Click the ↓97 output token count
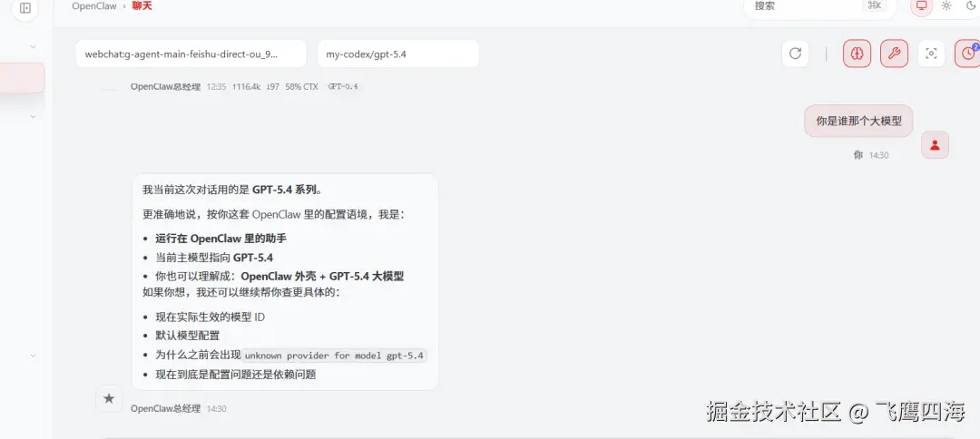The height and width of the screenshot is (439, 980). click(272, 87)
